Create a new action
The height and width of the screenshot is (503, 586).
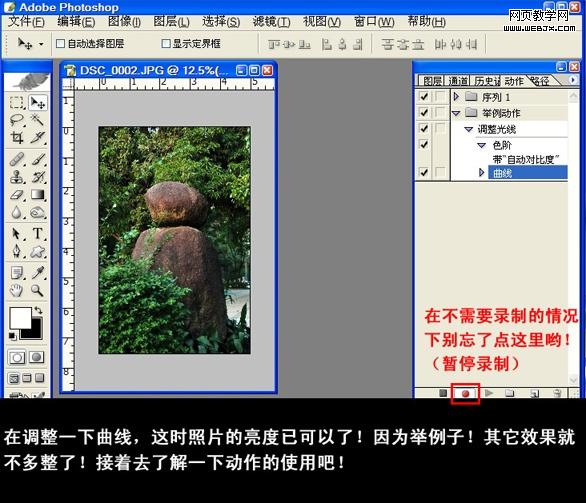pyautogui.click(x=535, y=393)
